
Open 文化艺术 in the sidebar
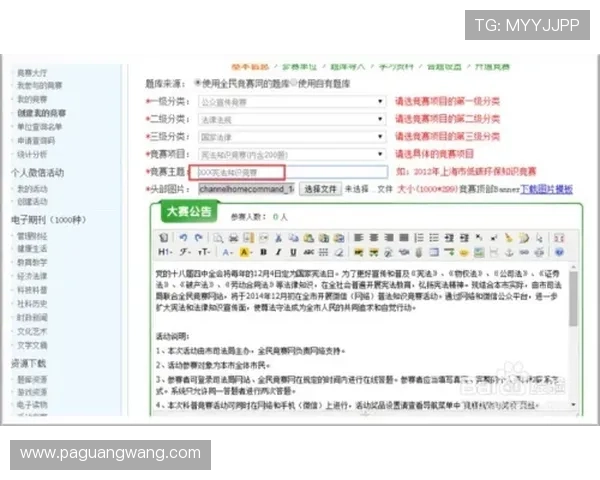point(32,331)
